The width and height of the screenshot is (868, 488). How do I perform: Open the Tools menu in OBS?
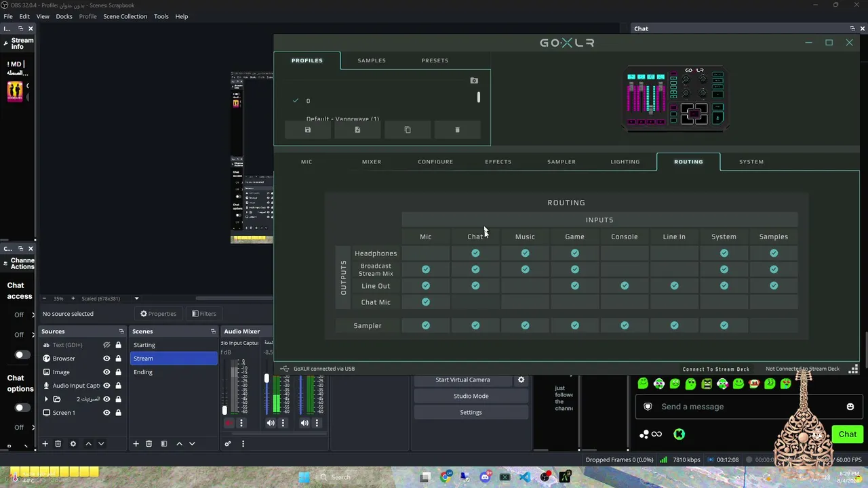[x=161, y=16]
